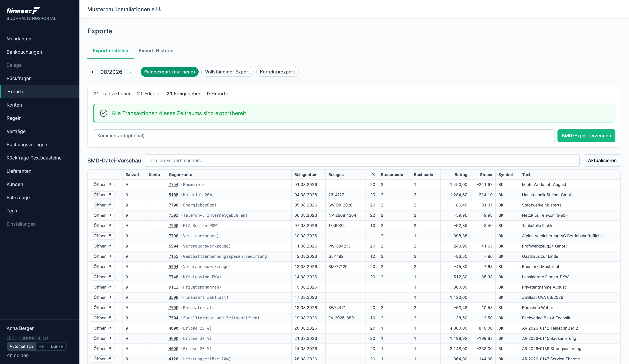This screenshot has width=629, height=364.
Task: Click the text Gasthaus zur Linde
Action: point(540,256)
